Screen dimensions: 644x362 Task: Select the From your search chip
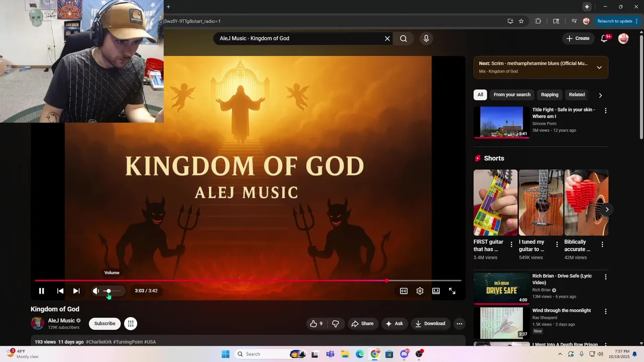[512, 95]
